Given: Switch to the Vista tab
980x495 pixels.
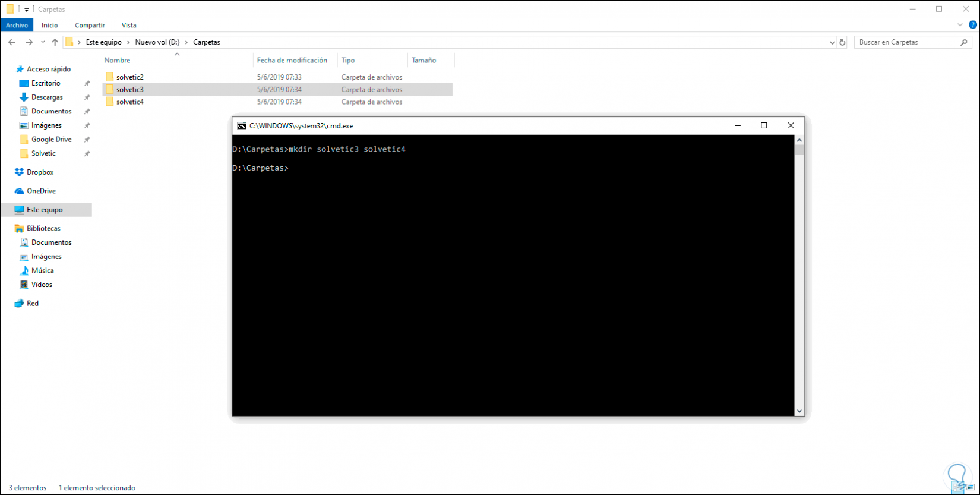Looking at the screenshot, I should tap(129, 25).
